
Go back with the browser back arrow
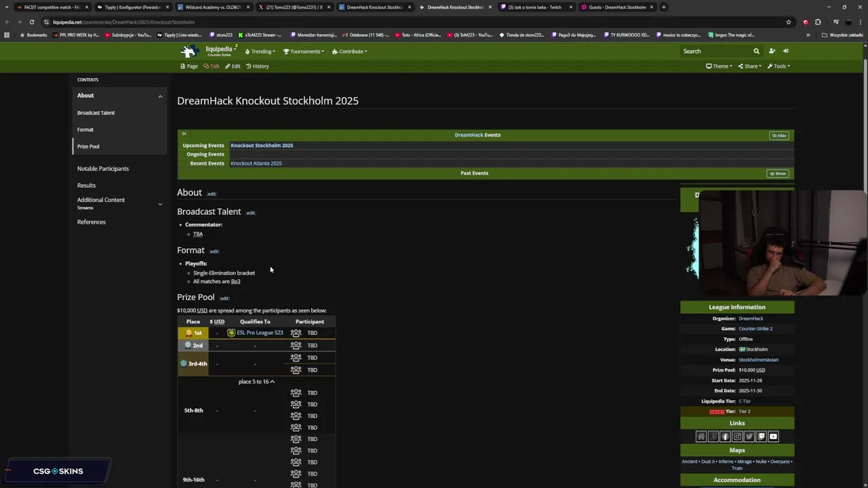click(x=7, y=22)
